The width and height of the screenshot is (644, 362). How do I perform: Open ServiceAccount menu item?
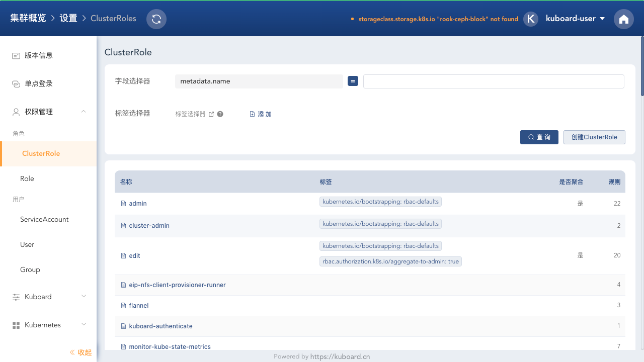[48, 220]
